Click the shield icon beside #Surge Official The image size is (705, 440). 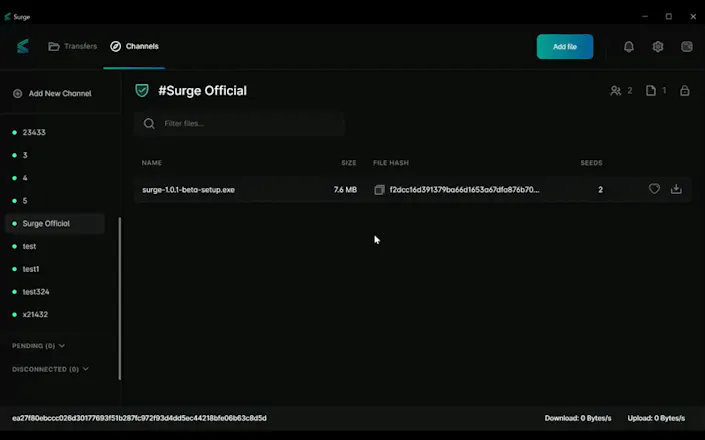(x=142, y=90)
